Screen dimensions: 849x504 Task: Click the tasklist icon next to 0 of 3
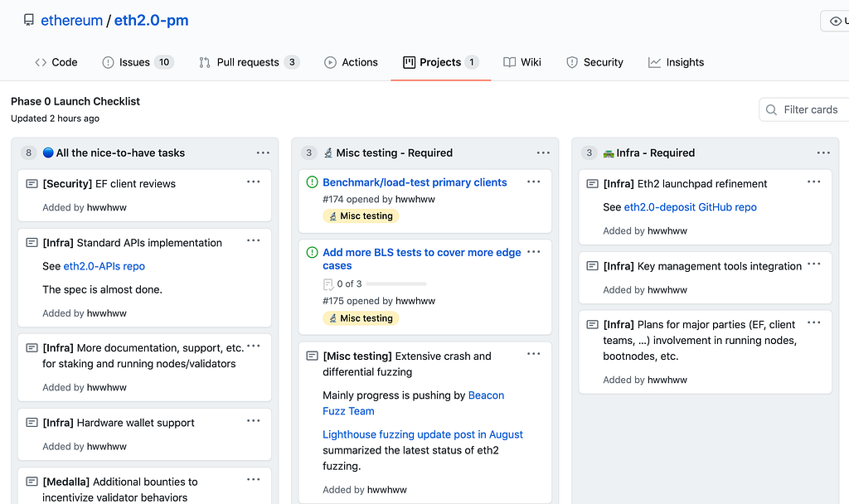coord(328,284)
